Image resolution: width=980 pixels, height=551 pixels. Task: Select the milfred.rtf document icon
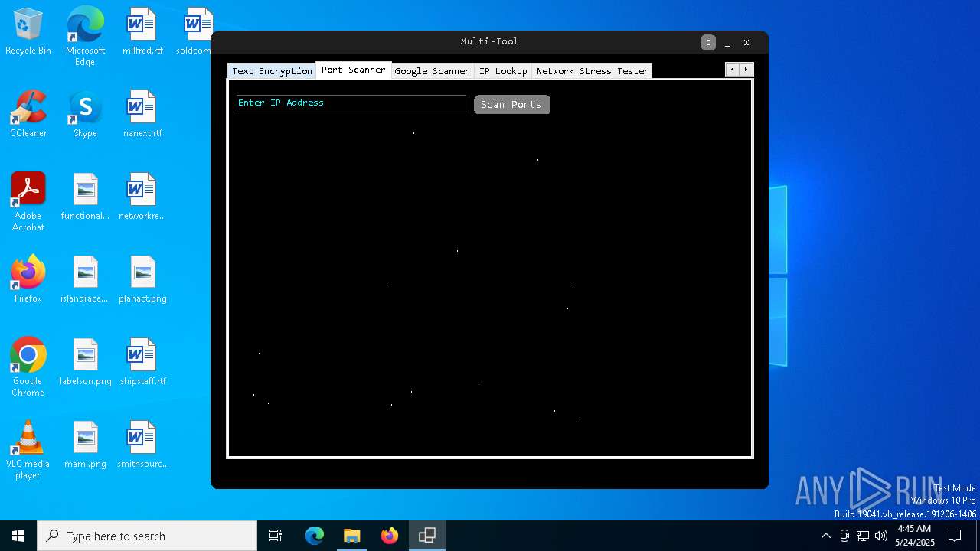click(x=142, y=32)
